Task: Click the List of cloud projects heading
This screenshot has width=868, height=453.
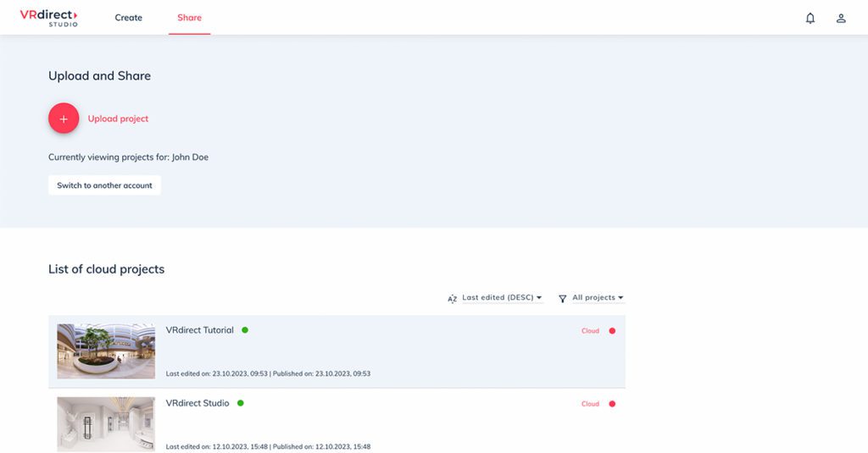Action: tap(106, 269)
